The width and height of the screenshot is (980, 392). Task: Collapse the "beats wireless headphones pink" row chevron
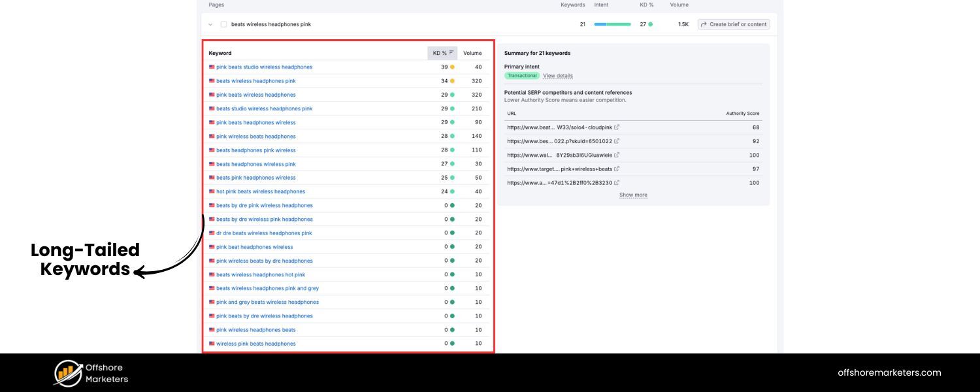coord(210,24)
